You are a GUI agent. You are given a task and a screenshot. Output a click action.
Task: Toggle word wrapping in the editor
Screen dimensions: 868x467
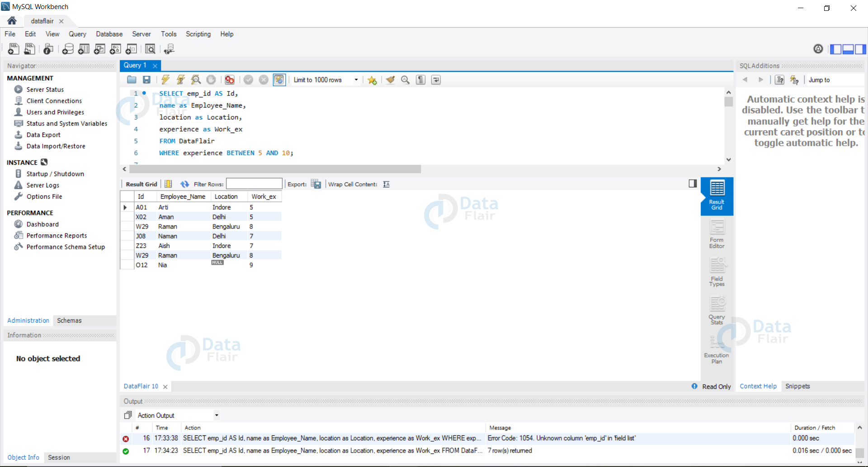tap(436, 80)
